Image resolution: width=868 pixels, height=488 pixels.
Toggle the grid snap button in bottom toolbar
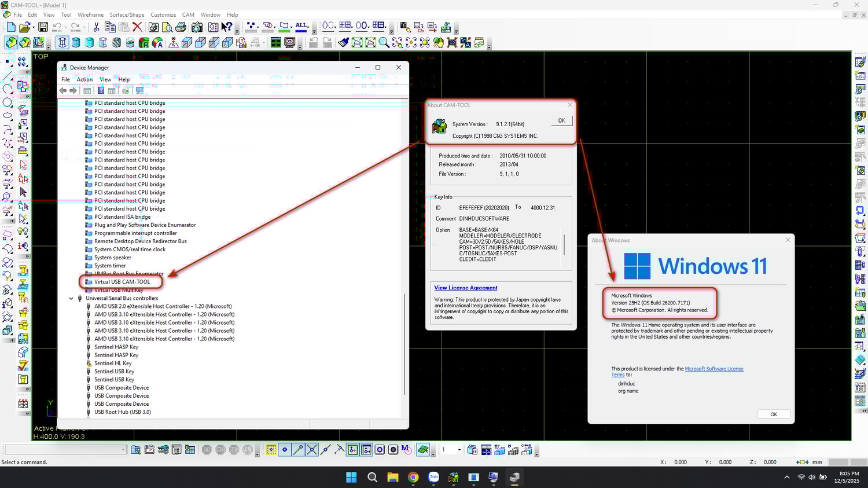(x=271, y=450)
